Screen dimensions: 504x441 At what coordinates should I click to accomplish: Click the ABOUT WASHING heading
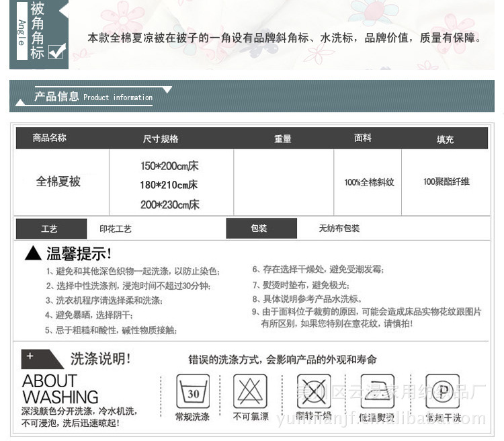[60, 389]
